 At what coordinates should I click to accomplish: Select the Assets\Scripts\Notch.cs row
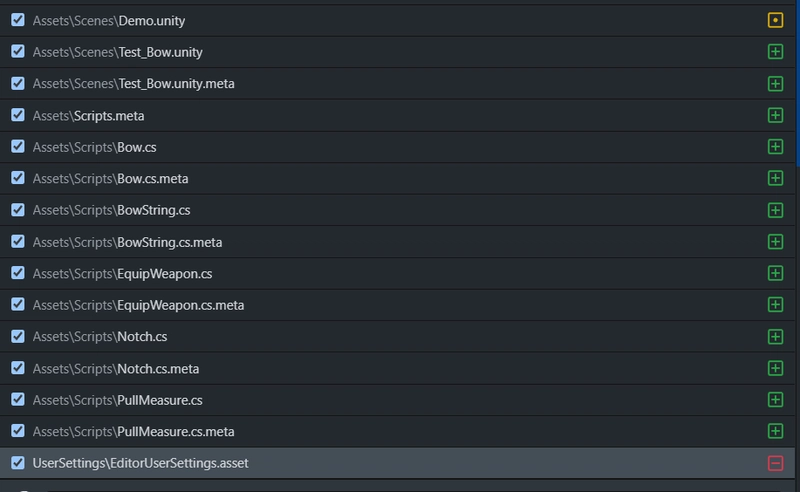pos(397,337)
